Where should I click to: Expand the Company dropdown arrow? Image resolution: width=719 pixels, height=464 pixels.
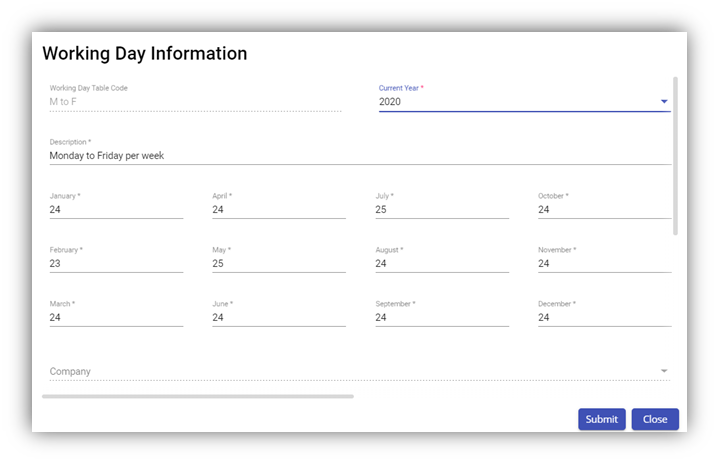(664, 371)
